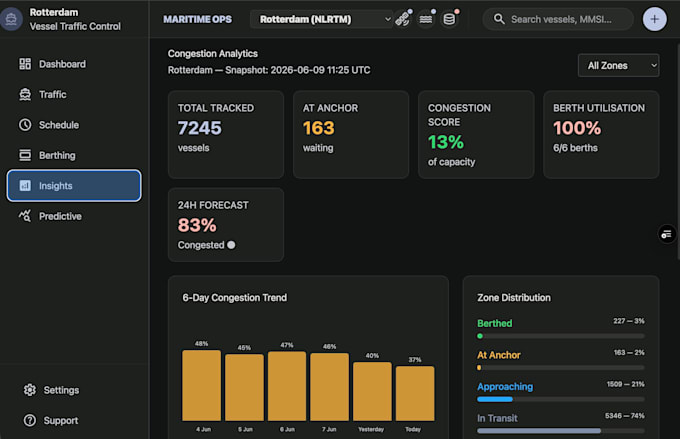The image size is (680, 439).
Task: Click the '5346 — 74%' value
Action: coord(624,416)
